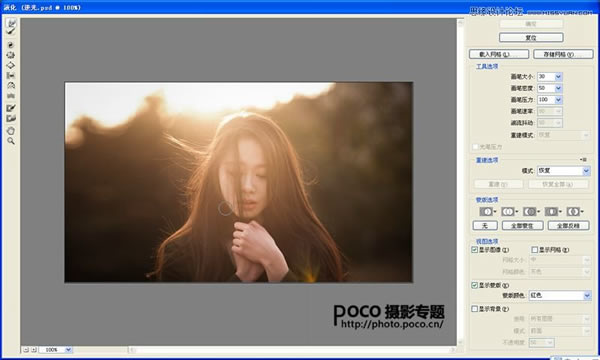Screen dimensions: 600x360
Task: Open 画笔大小 brush size dropdown
Action: (x=558, y=77)
